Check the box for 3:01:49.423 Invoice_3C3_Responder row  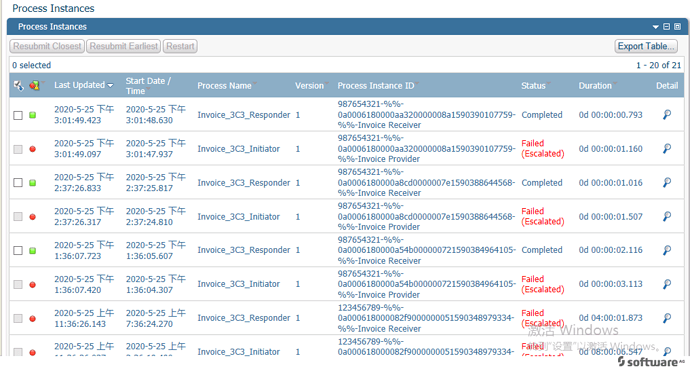click(18, 115)
